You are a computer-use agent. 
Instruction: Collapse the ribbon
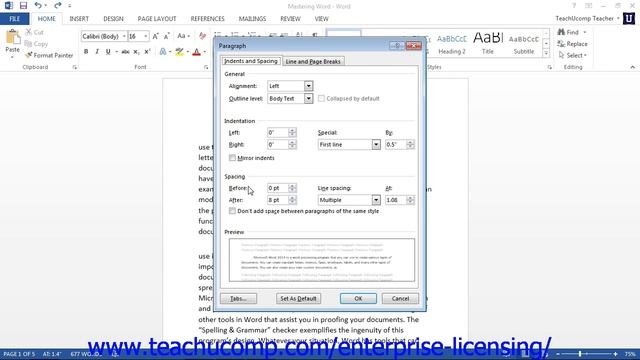pos(632,67)
